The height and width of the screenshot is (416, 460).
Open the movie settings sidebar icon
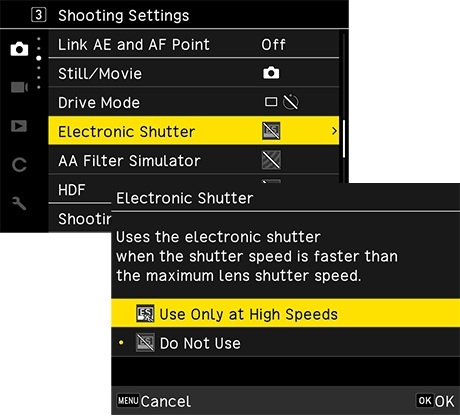[19, 87]
